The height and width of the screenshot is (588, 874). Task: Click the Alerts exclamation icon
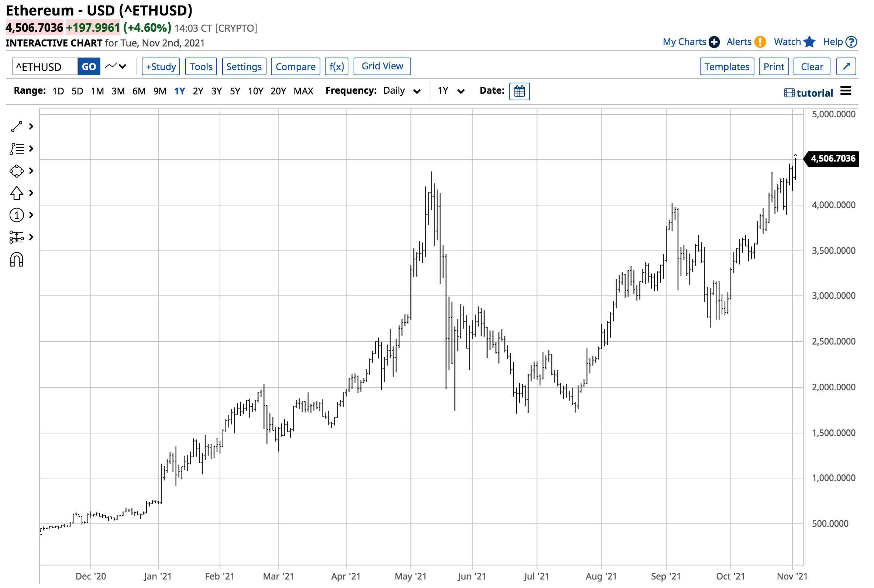[760, 42]
